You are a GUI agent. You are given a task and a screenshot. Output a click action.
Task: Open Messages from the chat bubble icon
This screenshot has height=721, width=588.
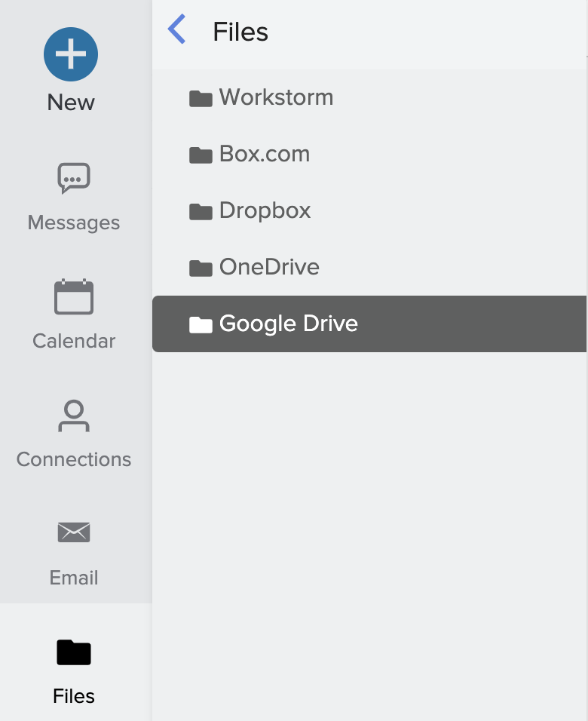pyautogui.click(x=74, y=178)
